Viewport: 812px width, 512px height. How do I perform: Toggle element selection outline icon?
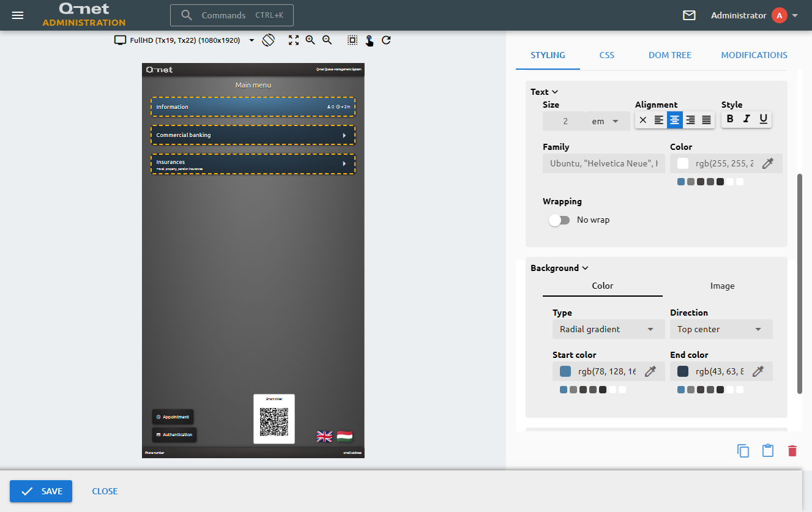pos(352,40)
